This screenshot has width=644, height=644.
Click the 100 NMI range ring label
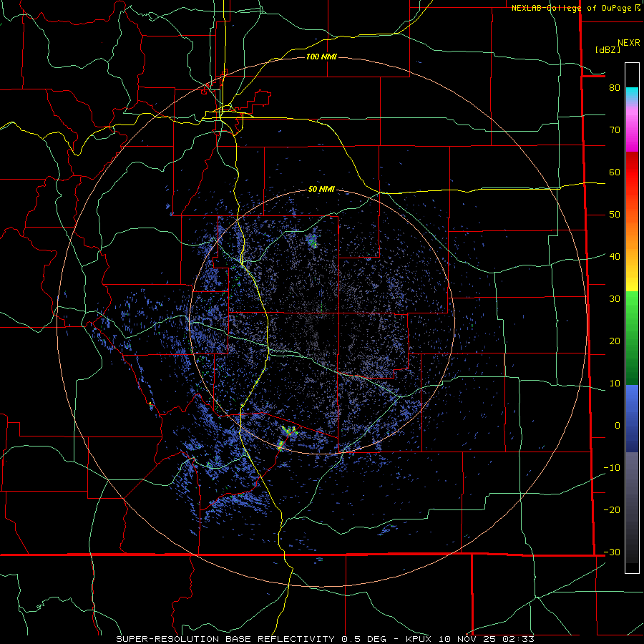[321, 57]
